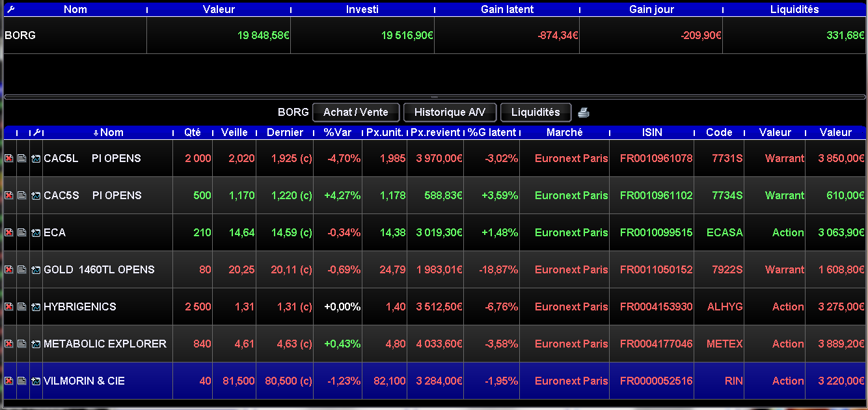Click the code METEX

[724, 344]
